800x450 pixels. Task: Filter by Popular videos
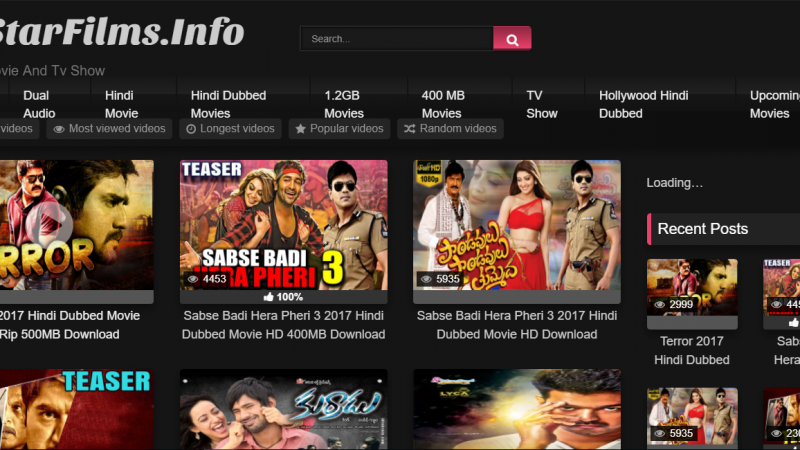pyautogui.click(x=339, y=129)
